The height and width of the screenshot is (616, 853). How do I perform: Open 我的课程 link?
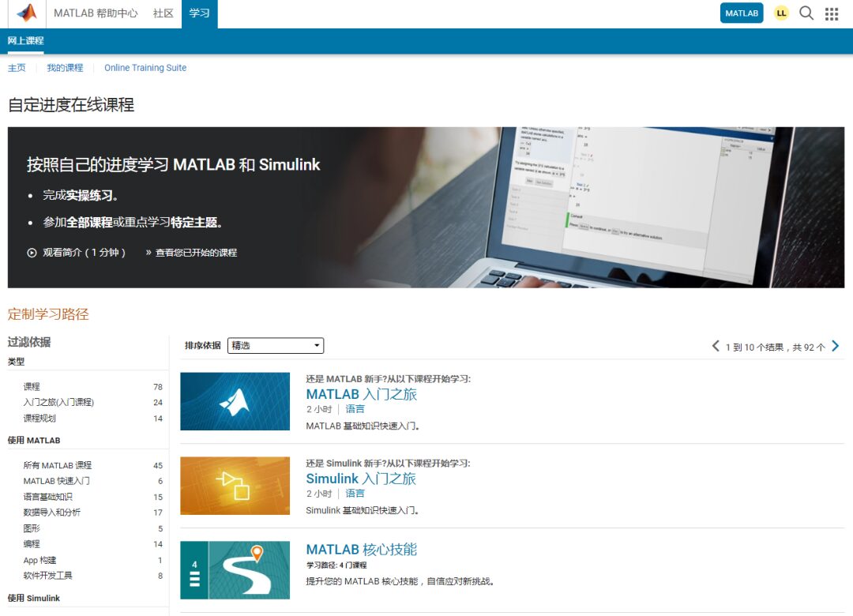click(x=65, y=67)
